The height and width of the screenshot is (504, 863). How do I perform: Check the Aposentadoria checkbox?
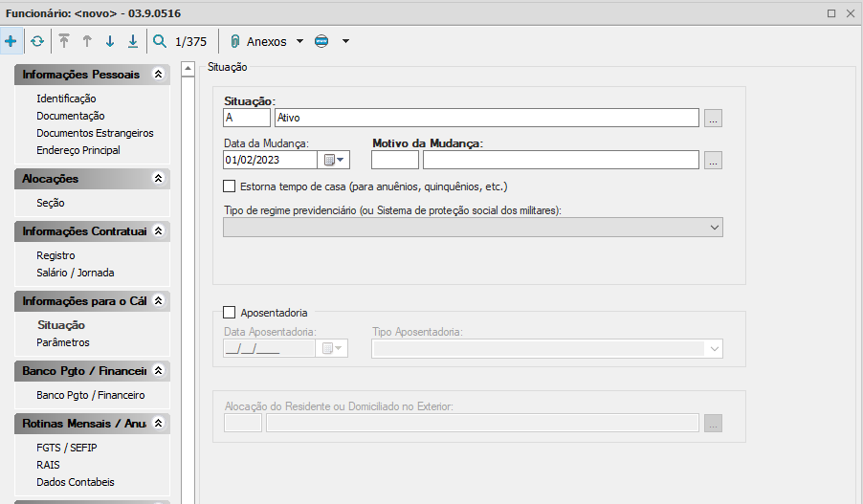point(229,312)
